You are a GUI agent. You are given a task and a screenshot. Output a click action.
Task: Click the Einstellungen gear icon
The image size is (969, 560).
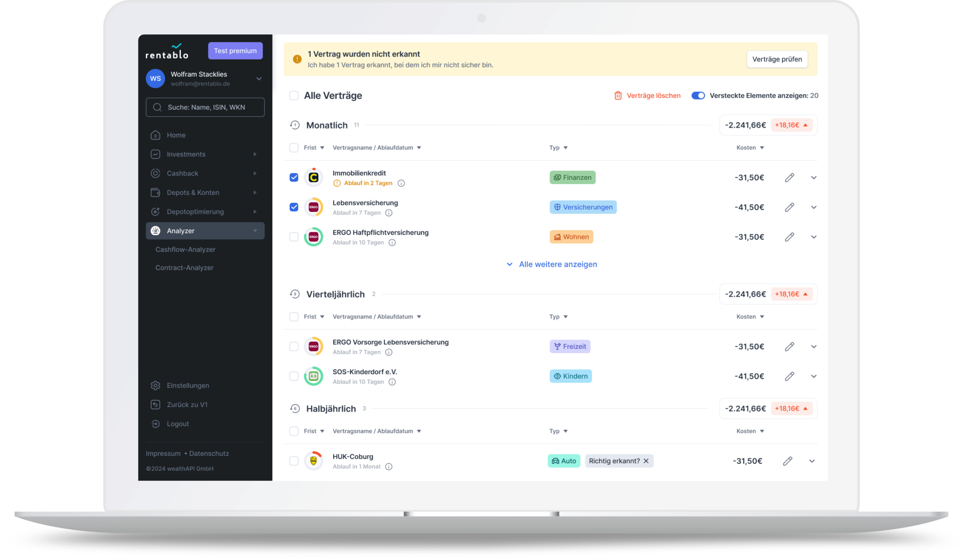point(155,386)
